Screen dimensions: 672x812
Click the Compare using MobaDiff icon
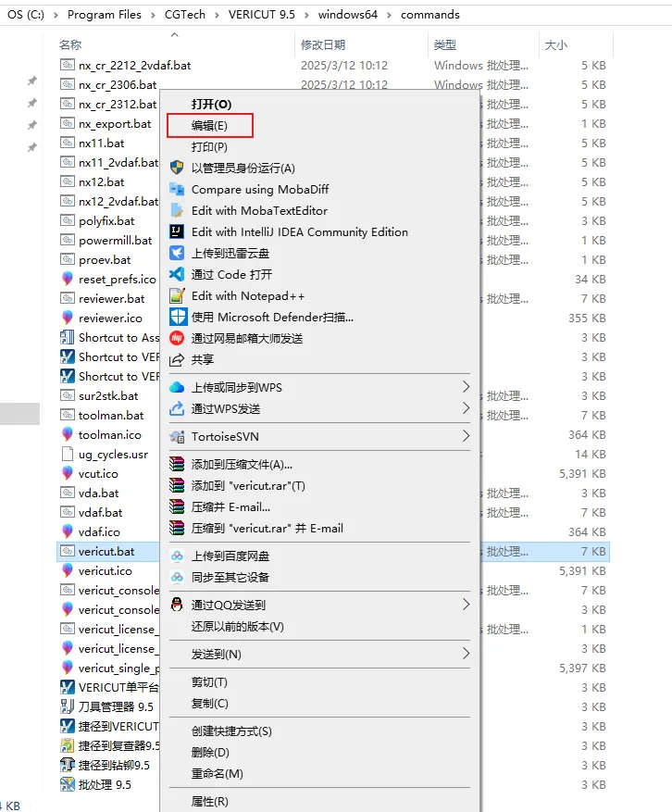tap(177, 190)
